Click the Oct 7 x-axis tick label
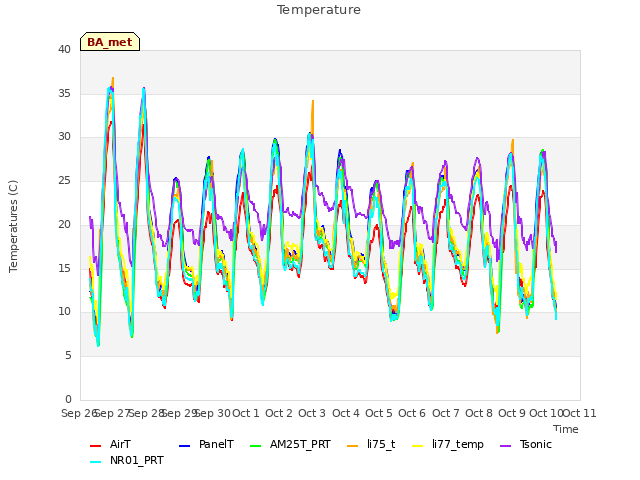Image resolution: width=640 pixels, height=480 pixels. click(x=446, y=413)
